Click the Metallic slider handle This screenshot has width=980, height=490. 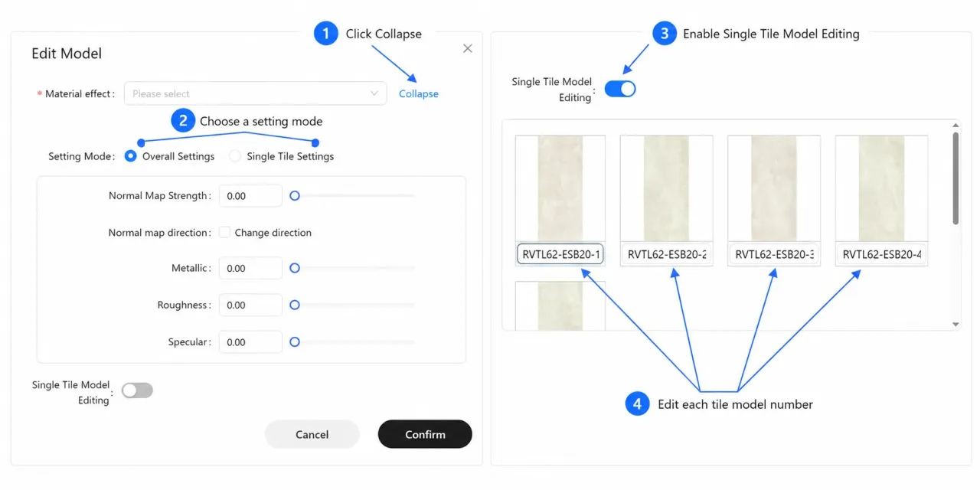(294, 269)
